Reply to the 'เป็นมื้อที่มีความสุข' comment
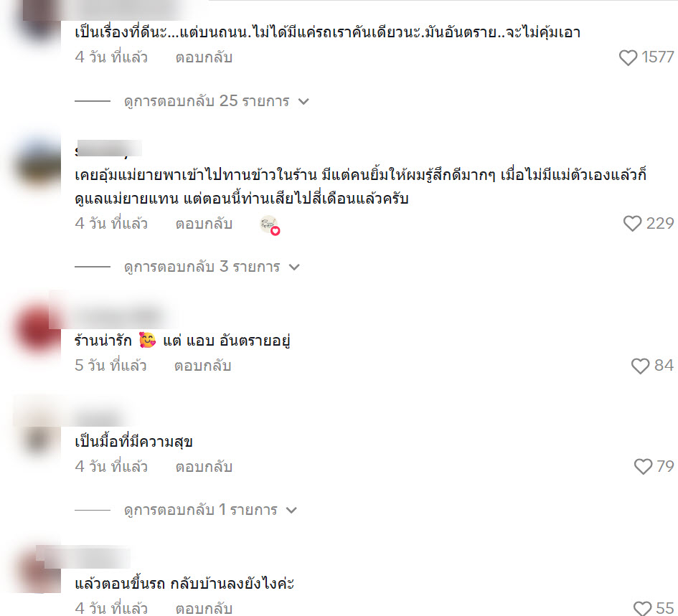Screen dimensions: 678x616 tap(204, 466)
